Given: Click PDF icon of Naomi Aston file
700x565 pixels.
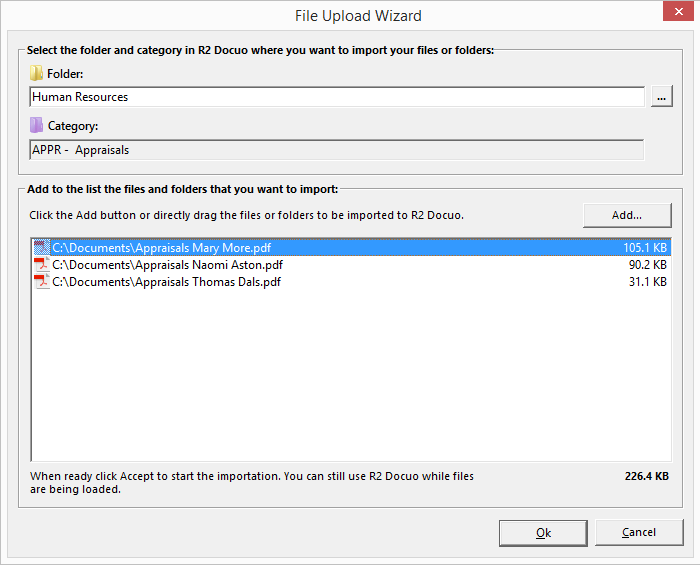Looking at the screenshot, I should pyautogui.click(x=42, y=265).
